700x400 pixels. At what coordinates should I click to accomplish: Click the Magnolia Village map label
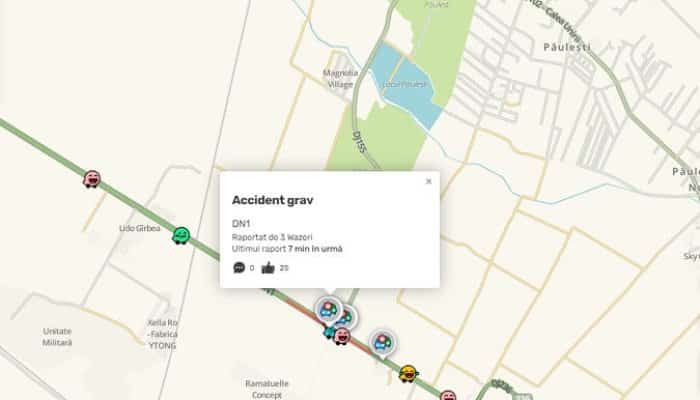[340, 78]
